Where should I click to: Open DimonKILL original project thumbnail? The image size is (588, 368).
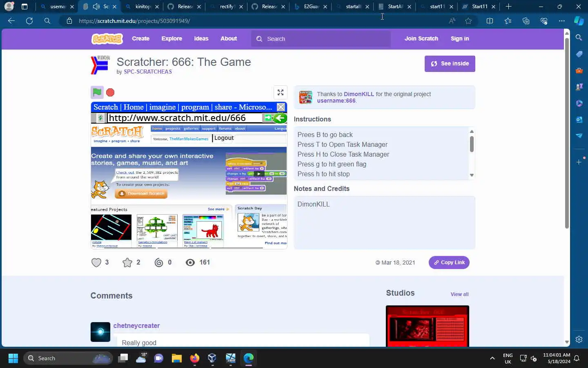(x=305, y=97)
